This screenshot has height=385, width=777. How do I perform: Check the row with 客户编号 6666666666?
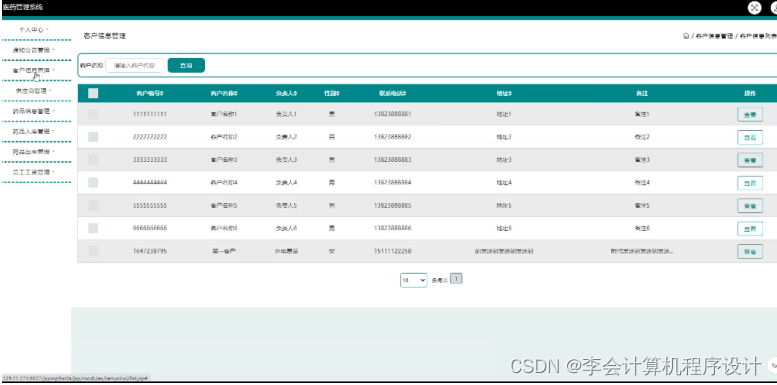(93, 228)
